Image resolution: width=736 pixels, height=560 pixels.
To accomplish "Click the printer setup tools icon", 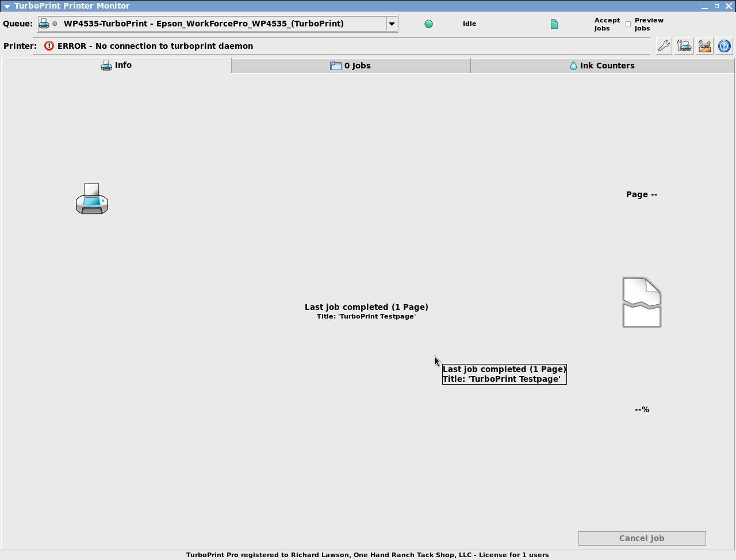I will 684,46.
